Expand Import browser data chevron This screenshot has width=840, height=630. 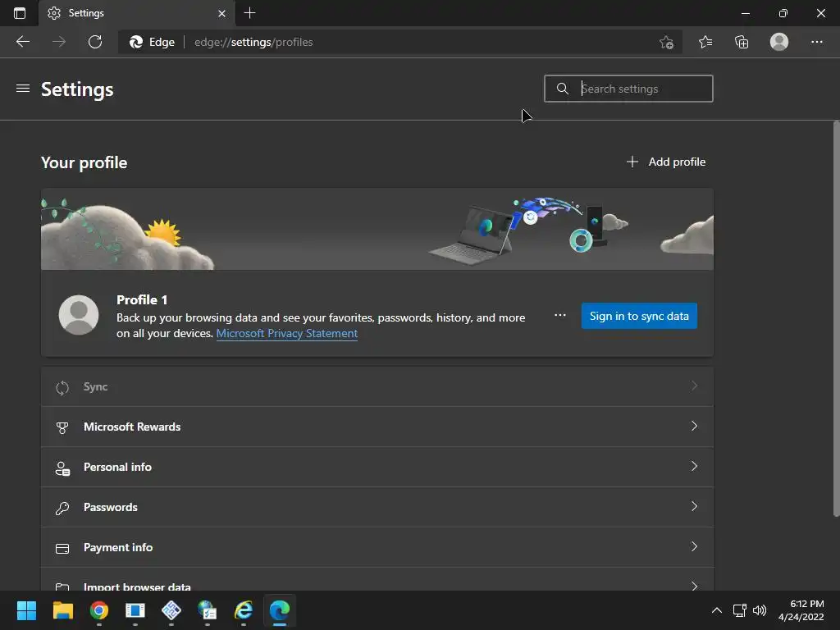tap(694, 586)
